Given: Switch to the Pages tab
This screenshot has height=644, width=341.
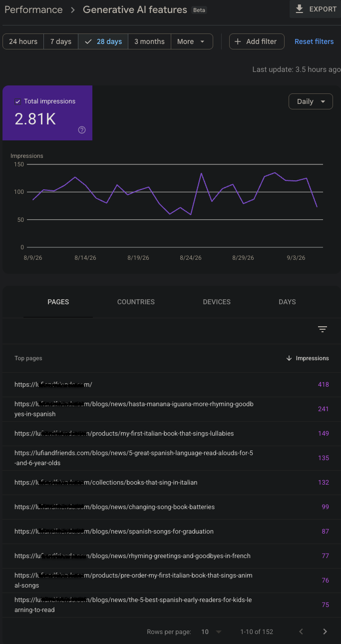Looking at the screenshot, I should point(58,302).
